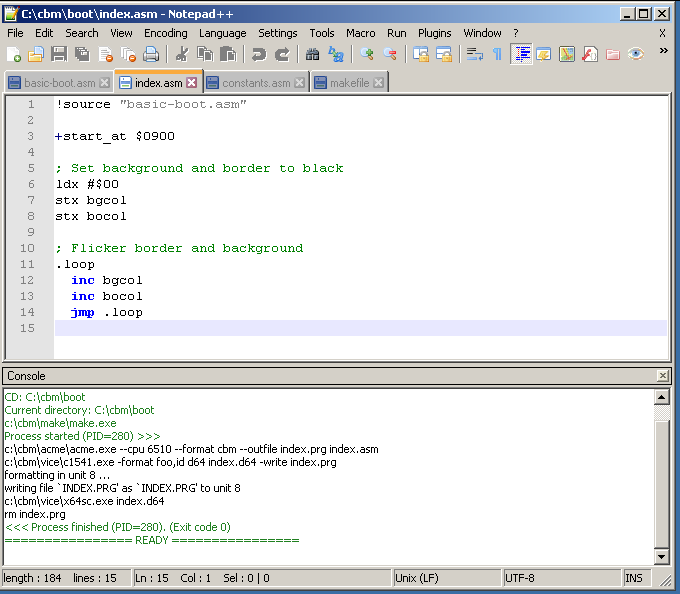The width and height of the screenshot is (680, 594).
Task: Close the basic-boot.asm tab
Action: (105, 83)
